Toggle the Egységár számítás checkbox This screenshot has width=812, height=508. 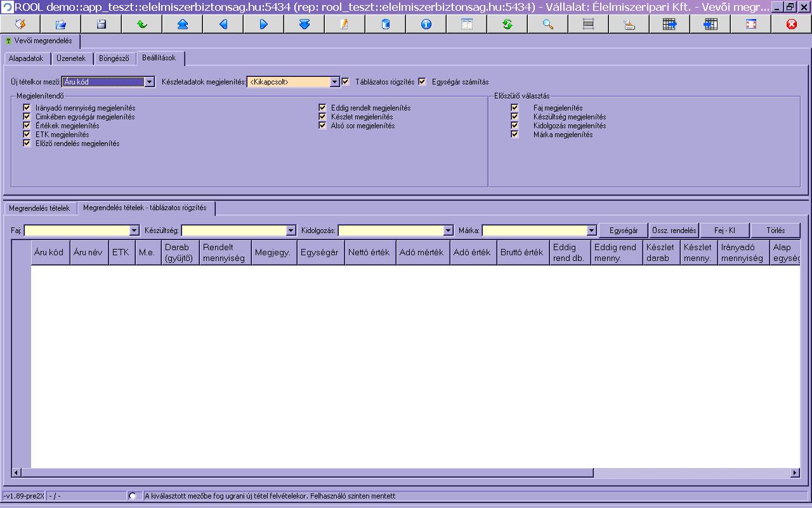point(422,82)
